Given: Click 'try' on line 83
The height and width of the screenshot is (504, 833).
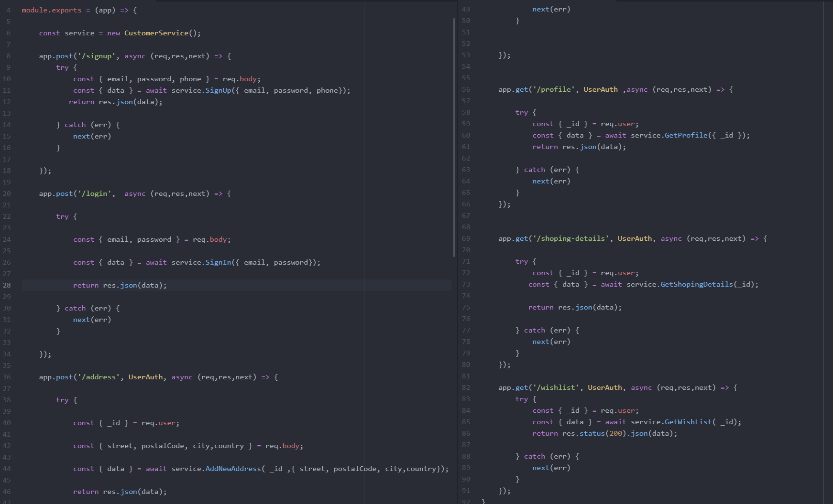Looking at the screenshot, I should pos(522,399).
